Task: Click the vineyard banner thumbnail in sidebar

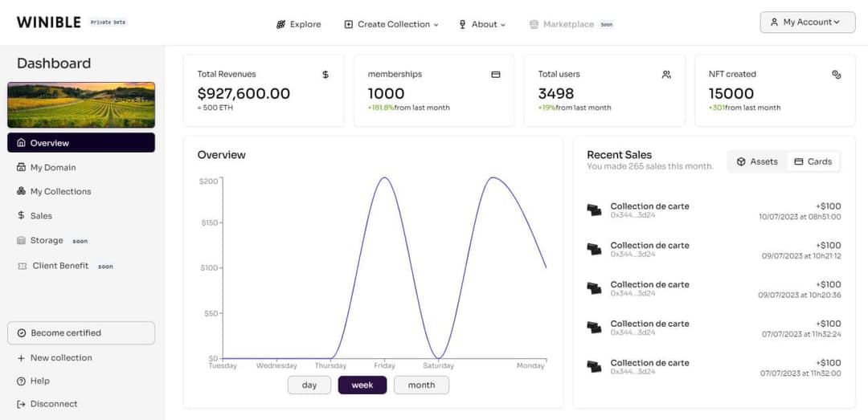Action: (80, 105)
